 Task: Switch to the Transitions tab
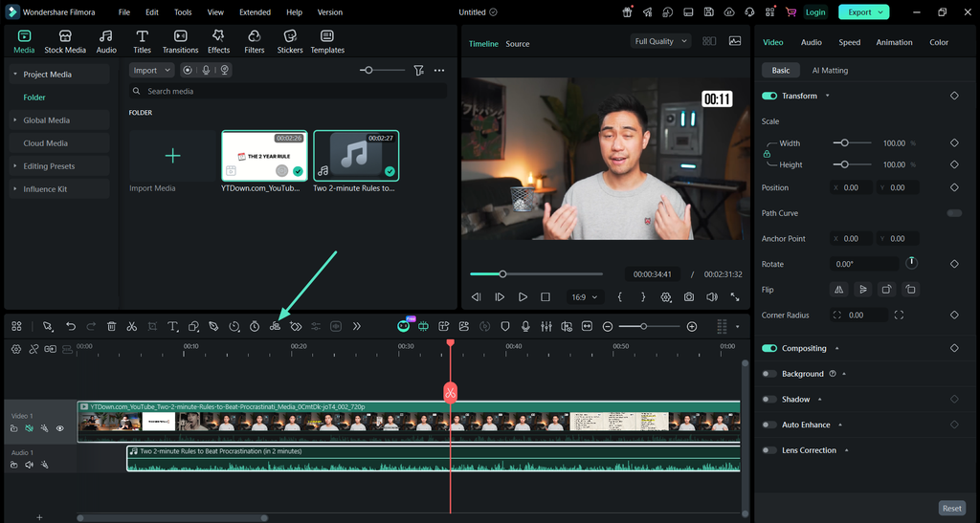tap(180, 42)
